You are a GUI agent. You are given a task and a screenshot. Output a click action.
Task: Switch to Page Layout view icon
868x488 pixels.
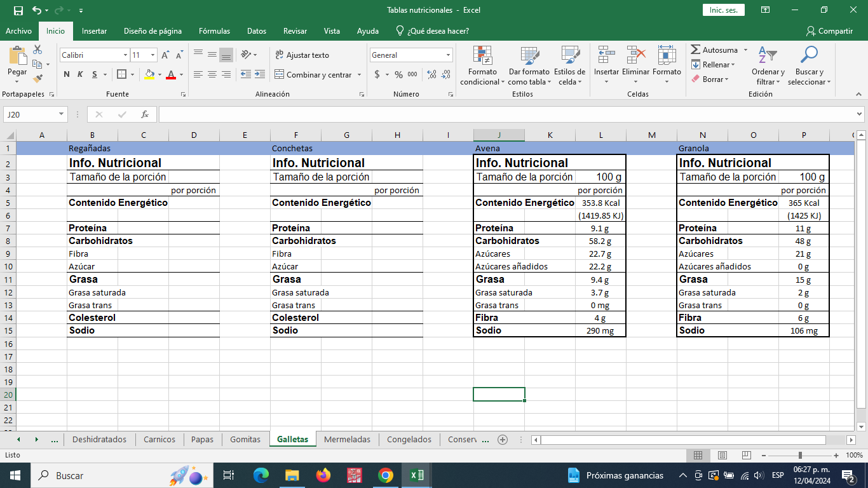pyautogui.click(x=722, y=455)
